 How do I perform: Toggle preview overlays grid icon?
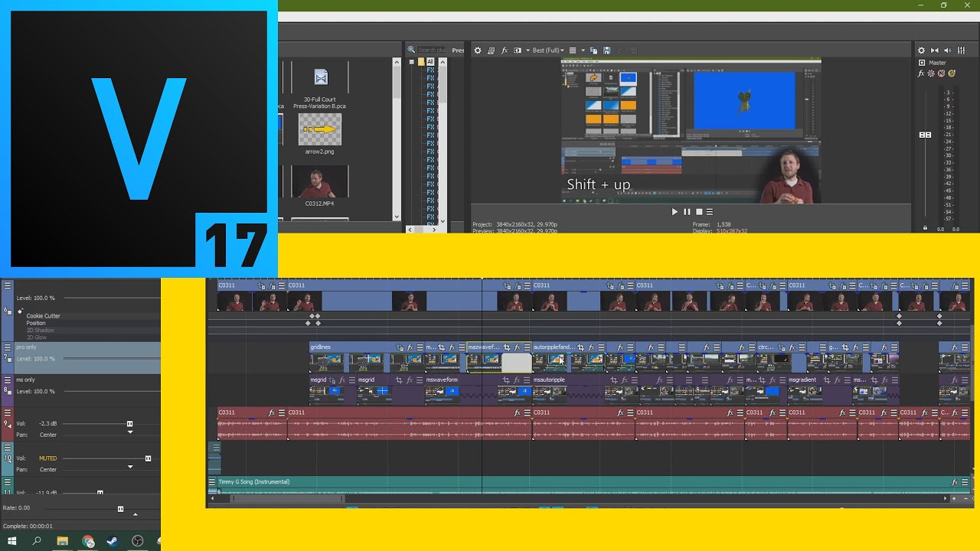tap(572, 51)
